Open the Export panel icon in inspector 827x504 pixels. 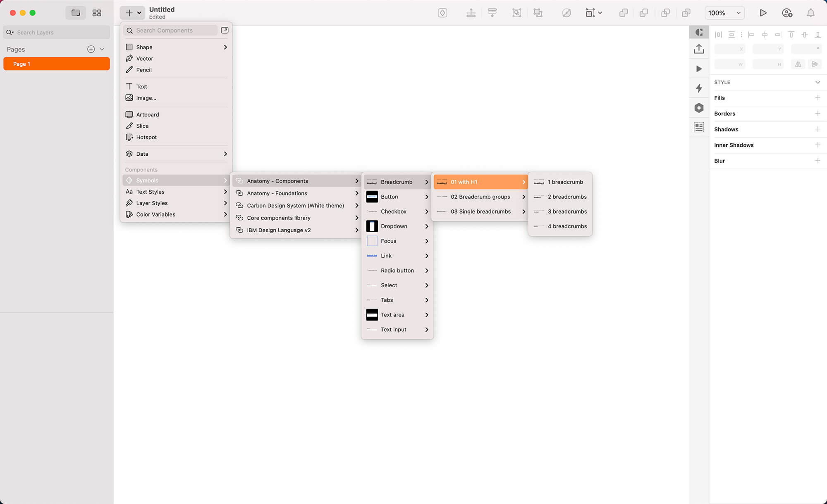click(x=699, y=49)
